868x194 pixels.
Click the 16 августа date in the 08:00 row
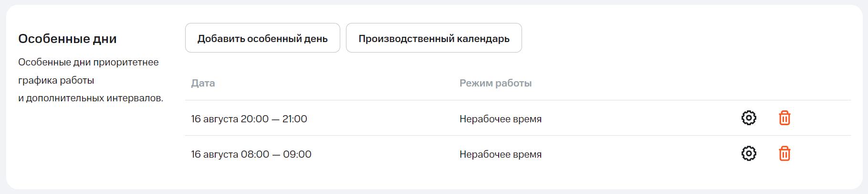point(214,154)
